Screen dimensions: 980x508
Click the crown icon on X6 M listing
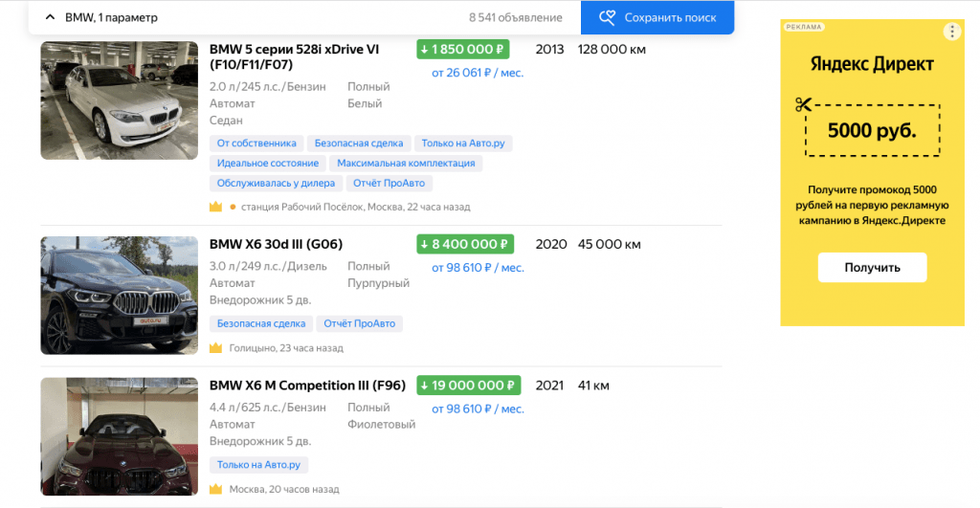tap(215, 489)
